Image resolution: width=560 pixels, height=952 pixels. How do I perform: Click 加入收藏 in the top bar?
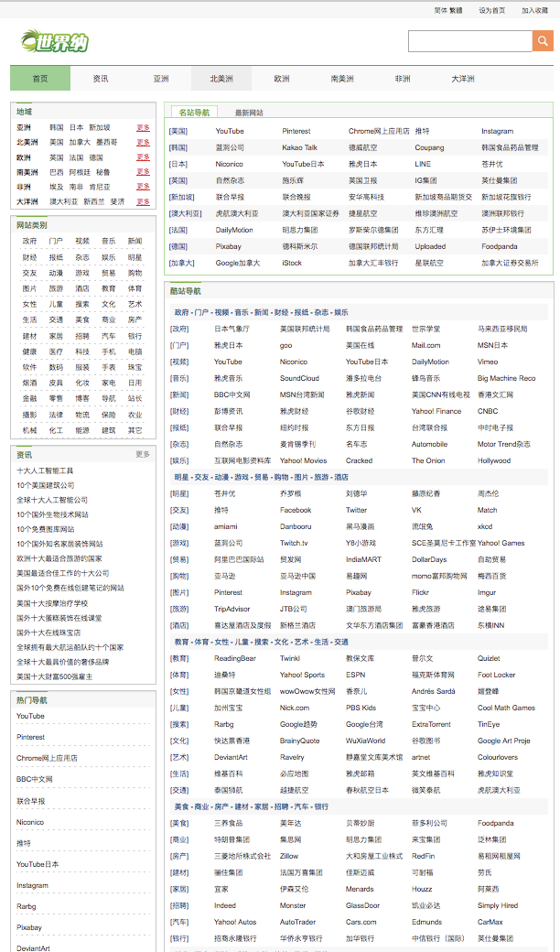[534, 10]
